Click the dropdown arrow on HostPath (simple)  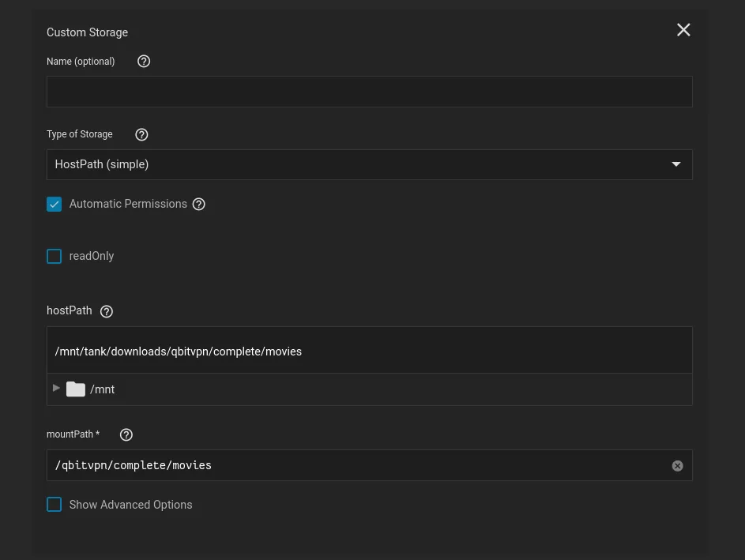click(x=675, y=163)
